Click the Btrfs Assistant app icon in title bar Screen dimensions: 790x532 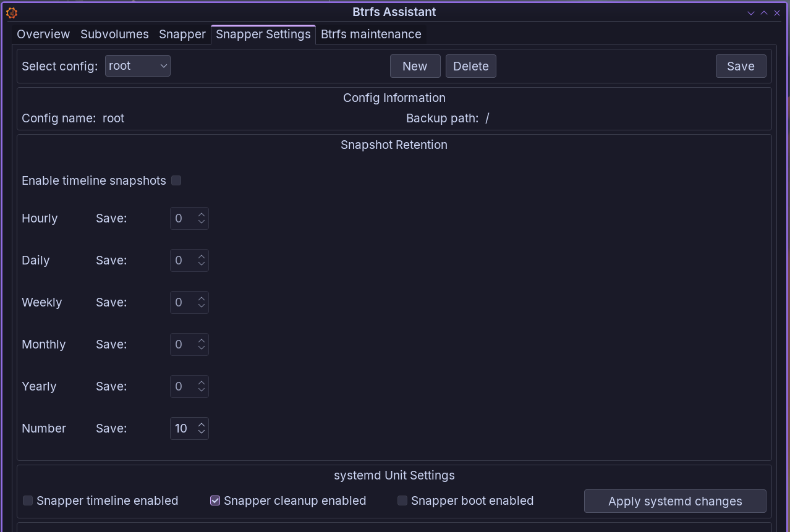[11, 12]
